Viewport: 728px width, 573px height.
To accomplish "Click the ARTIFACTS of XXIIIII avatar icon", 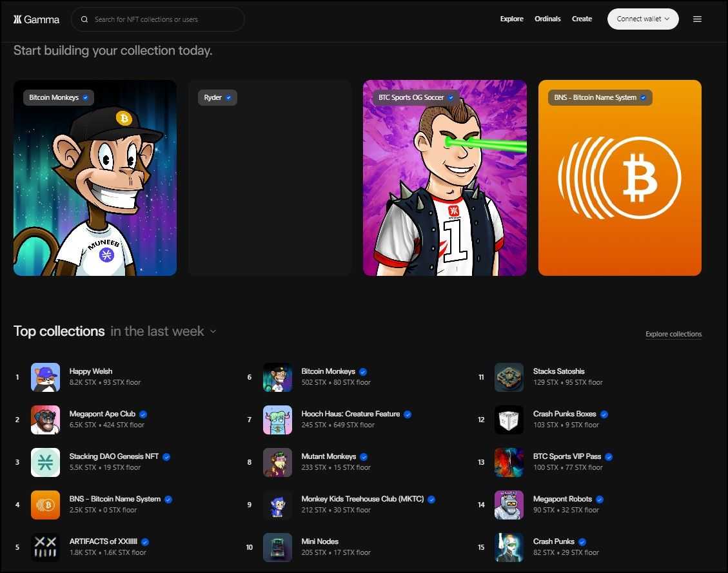I will (45, 547).
